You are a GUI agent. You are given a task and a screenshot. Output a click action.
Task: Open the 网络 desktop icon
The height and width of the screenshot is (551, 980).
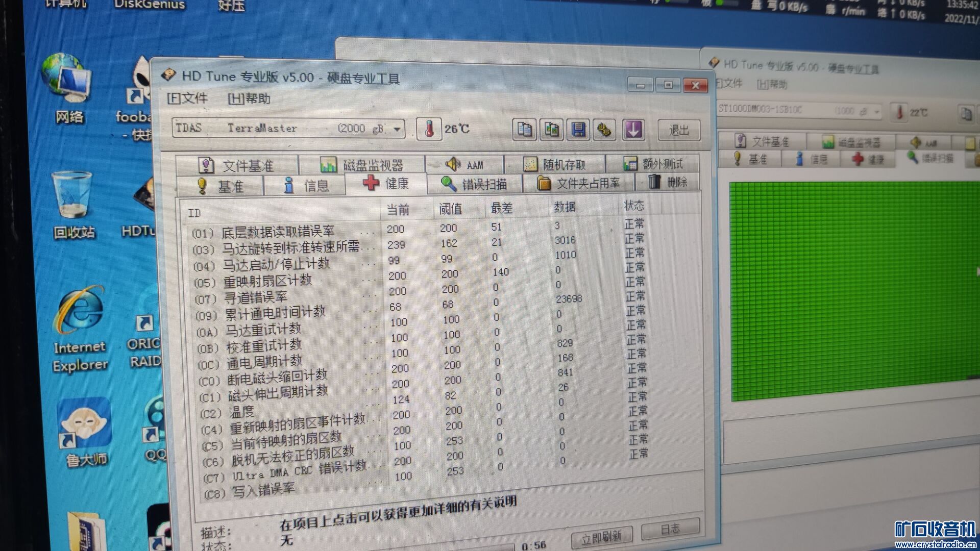(x=68, y=89)
